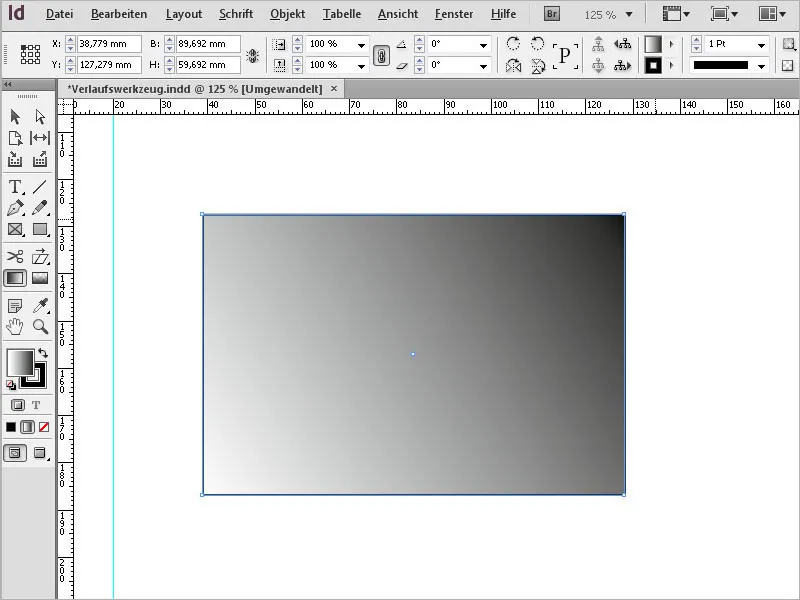The image size is (800, 600).
Task: Apply gradient mode
Action: (27, 427)
